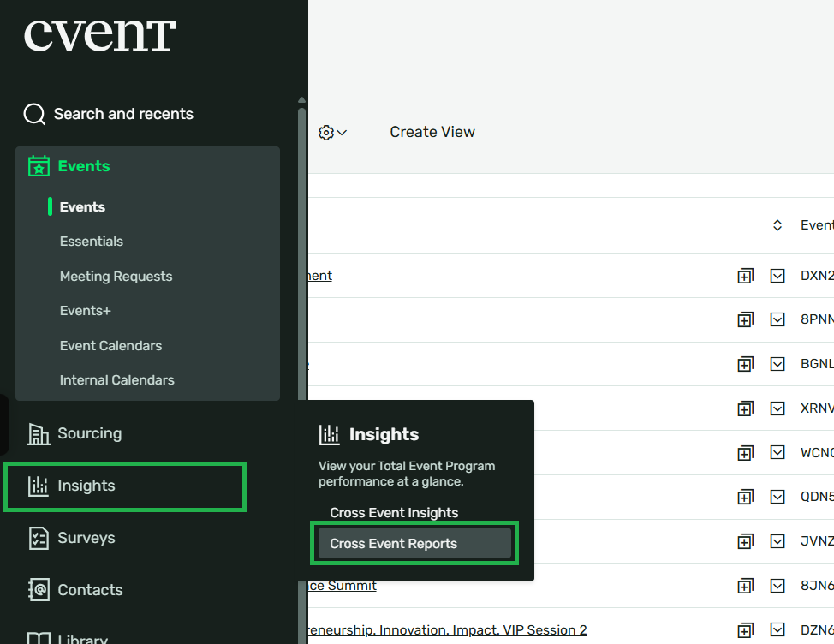
Task: Click the sidebar vertical scrollbar
Action: point(301,253)
